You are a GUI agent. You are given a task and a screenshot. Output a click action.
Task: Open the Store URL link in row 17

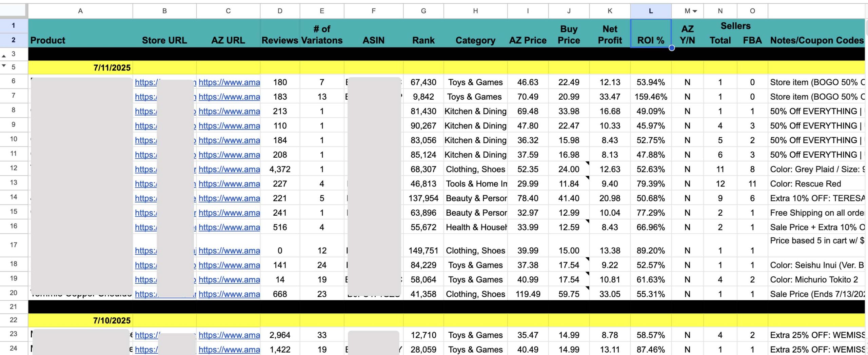click(146, 251)
